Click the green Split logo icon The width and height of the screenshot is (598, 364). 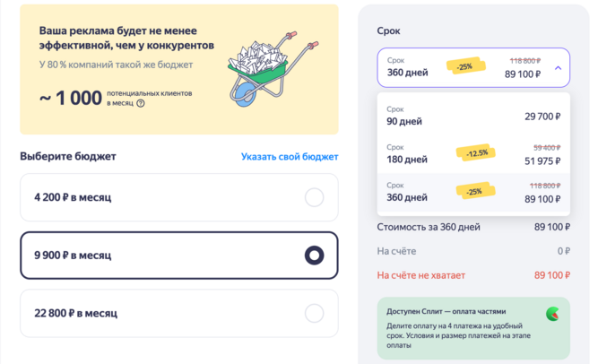pyautogui.click(x=553, y=314)
